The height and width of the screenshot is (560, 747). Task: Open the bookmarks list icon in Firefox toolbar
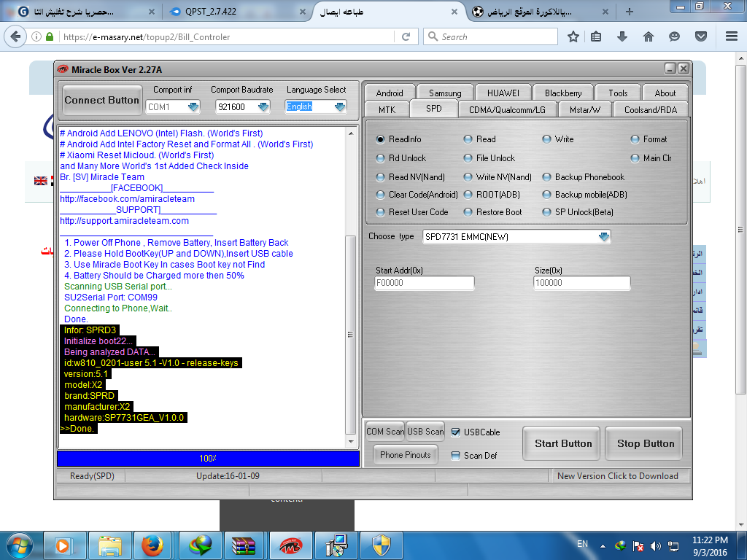pyautogui.click(x=596, y=36)
